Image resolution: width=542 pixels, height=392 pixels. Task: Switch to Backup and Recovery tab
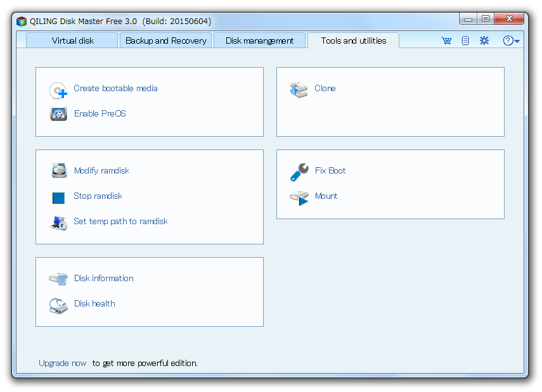click(x=165, y=41)
